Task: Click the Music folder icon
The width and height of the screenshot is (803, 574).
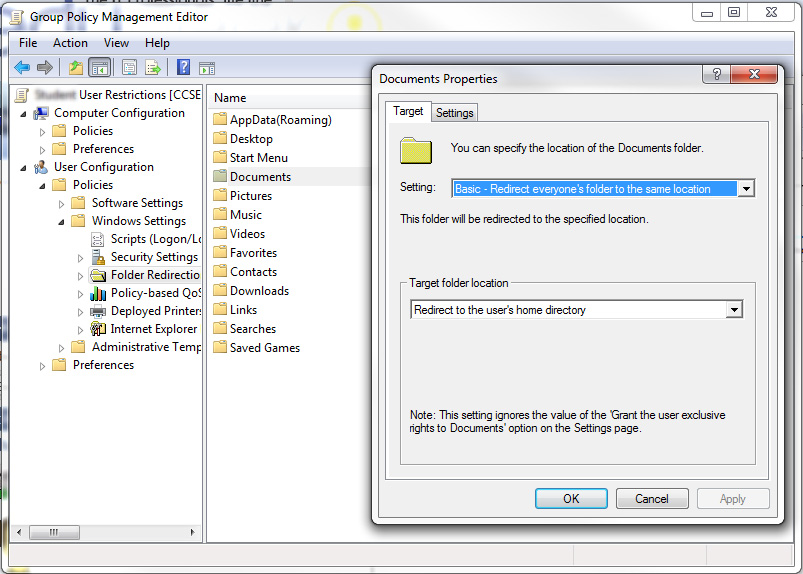Action: 220,214
